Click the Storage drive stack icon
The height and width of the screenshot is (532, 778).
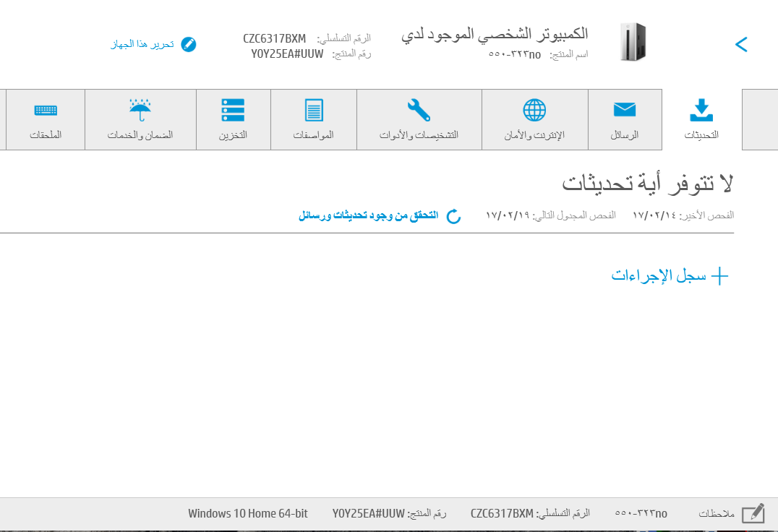coord(233,110)
